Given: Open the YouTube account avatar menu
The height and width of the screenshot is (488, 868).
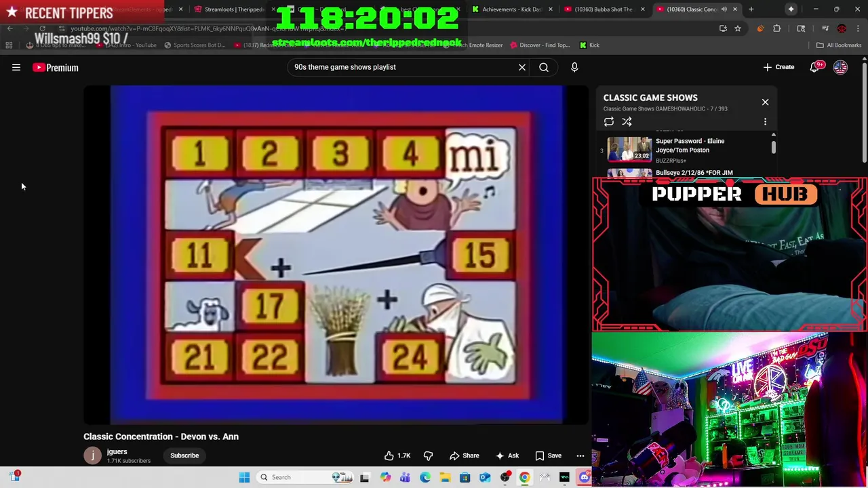Looking at the screenshot, I should coord(840,67).
